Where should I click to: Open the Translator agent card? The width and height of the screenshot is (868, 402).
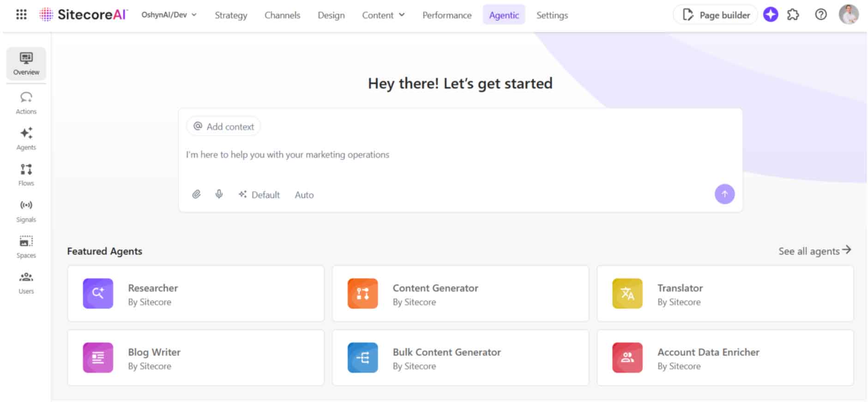coord(725,294)
